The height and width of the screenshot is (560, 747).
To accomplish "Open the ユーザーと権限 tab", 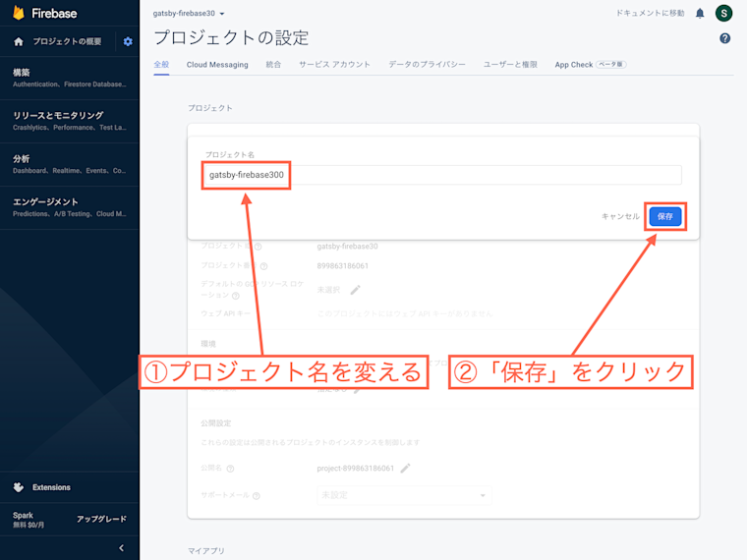I will pos(510,64).
